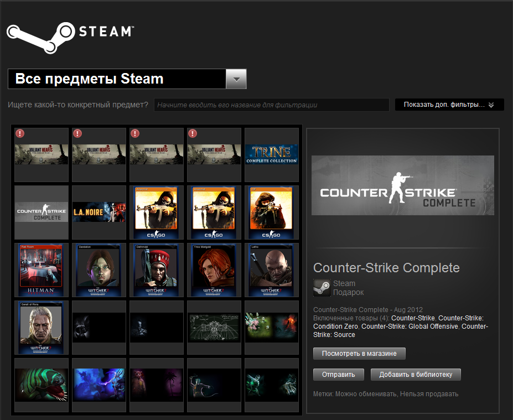Select the Counter-Strike Complete gift in the grid
Image resolution: width=513 pixels, height=420 pixels.
click(x=42, y=212)
